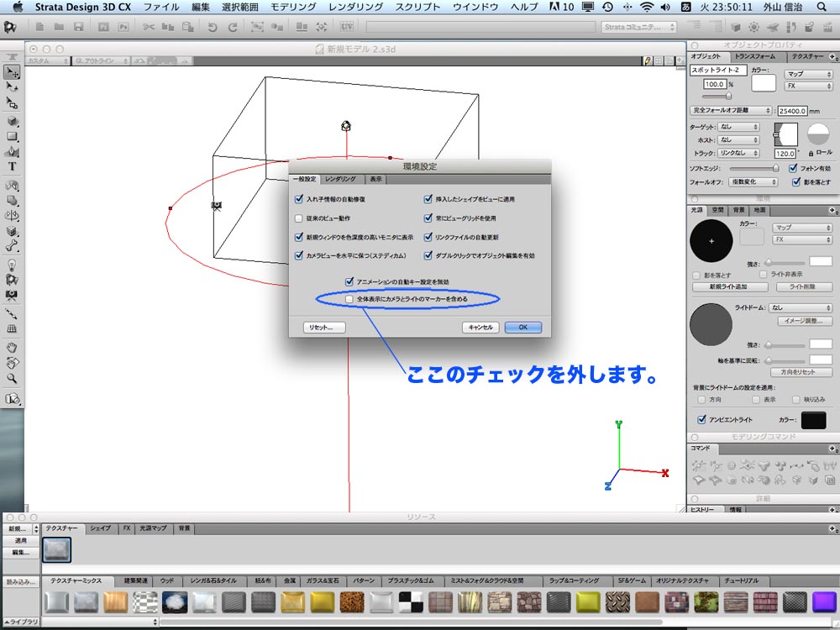This screenshot has height=630, width=840.
Task: Click 方向をリセット button
Action: [x=801, y=372]
